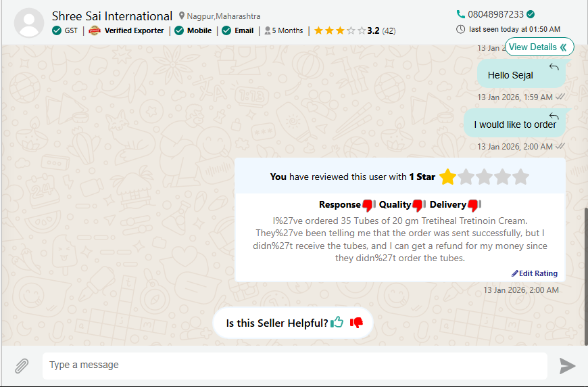The height and width of the screenshot is (387, 588).
Task: Click the chat vertical scrollbar
Action: click(x=585, y=271)
